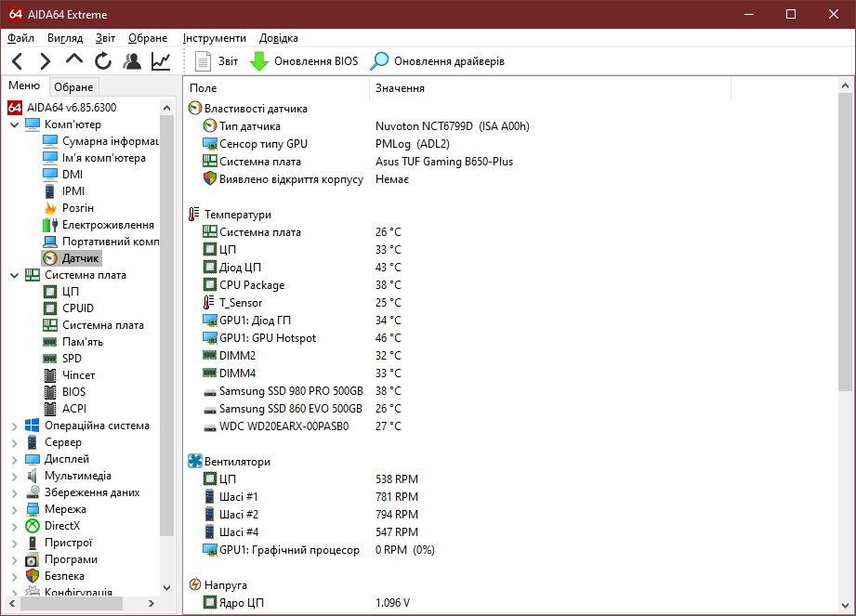Click the Операційна система Windows logo icon

33,426
